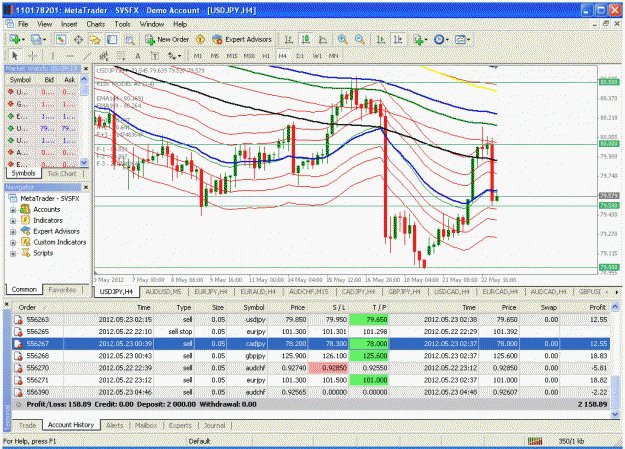Select order 556265 sell stop row
The image size is (625, 449).
click(311, 332)
